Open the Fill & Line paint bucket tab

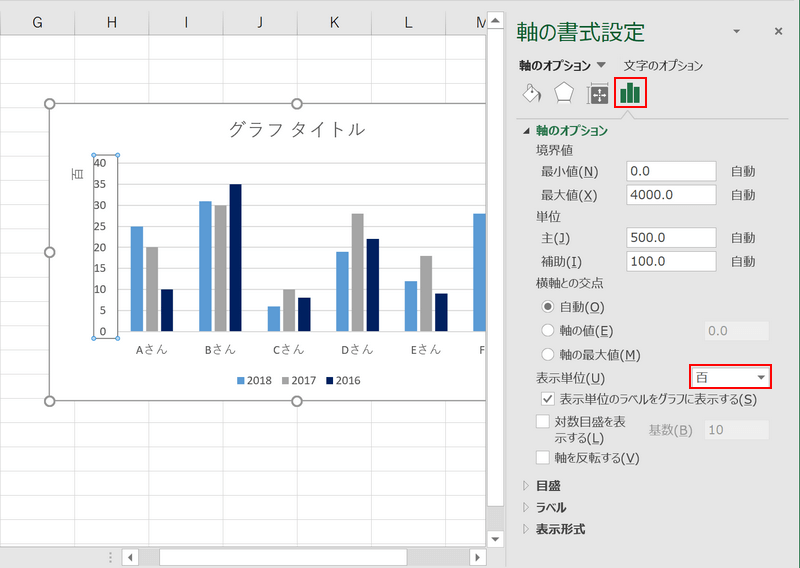click(x=532, y=93)
